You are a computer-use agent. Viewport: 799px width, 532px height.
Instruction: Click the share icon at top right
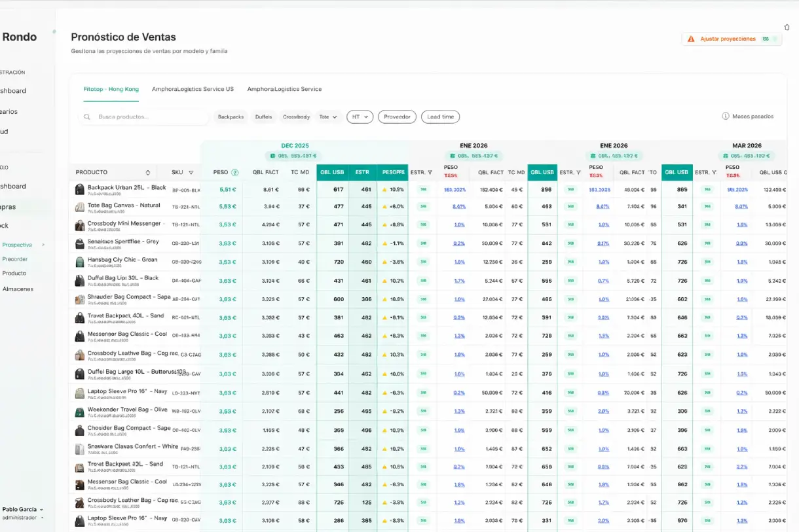point(787,27)
